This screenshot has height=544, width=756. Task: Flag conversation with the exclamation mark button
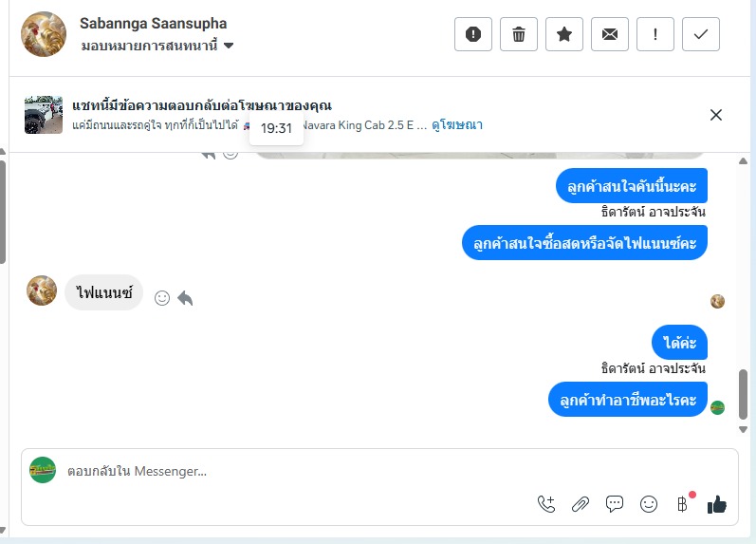pyautogui.click(x=655, y=34)
